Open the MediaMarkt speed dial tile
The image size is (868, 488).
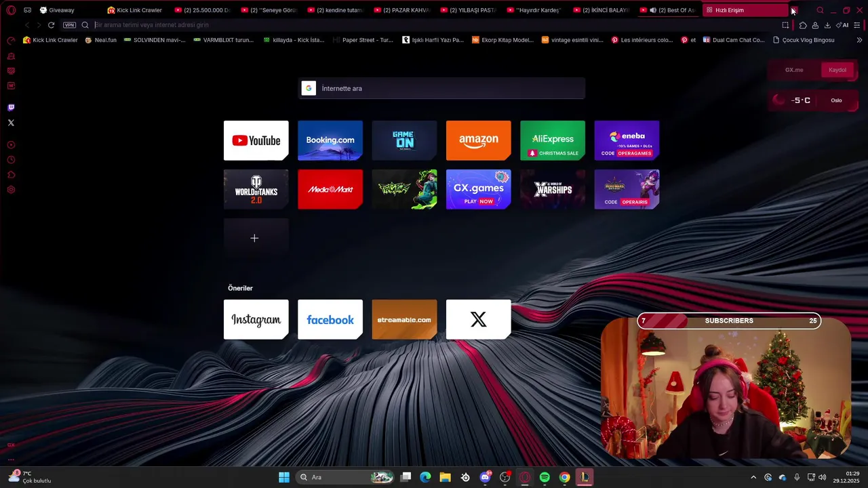tap(330, 189)
